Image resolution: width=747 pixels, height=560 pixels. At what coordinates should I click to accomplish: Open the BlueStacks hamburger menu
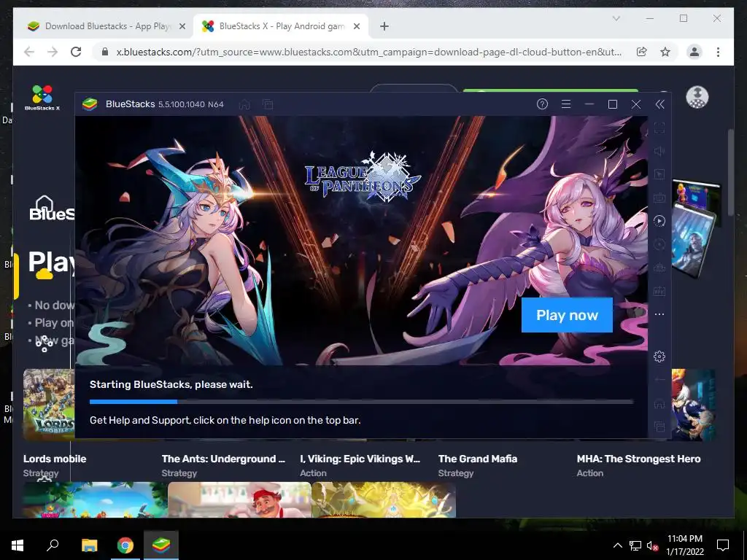566,104
